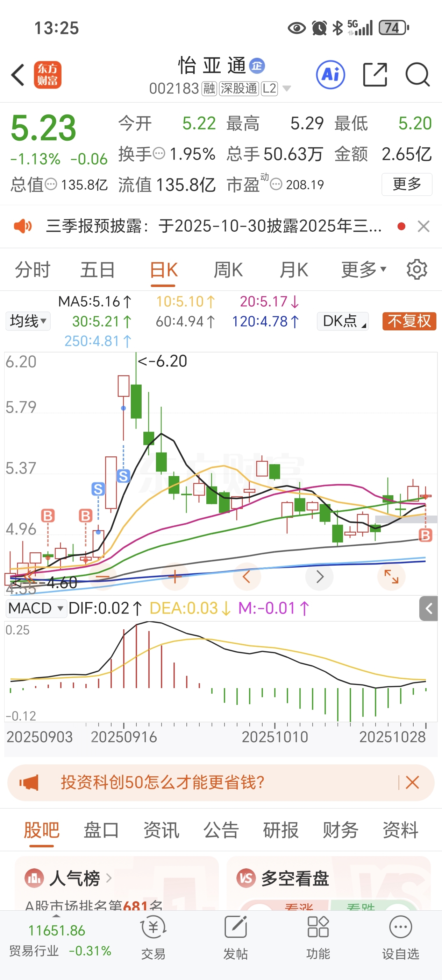Image resolution: width=442 pixels, height=980 pixels.
Task: Shift chart right with arrow icon
Action: 319,577
